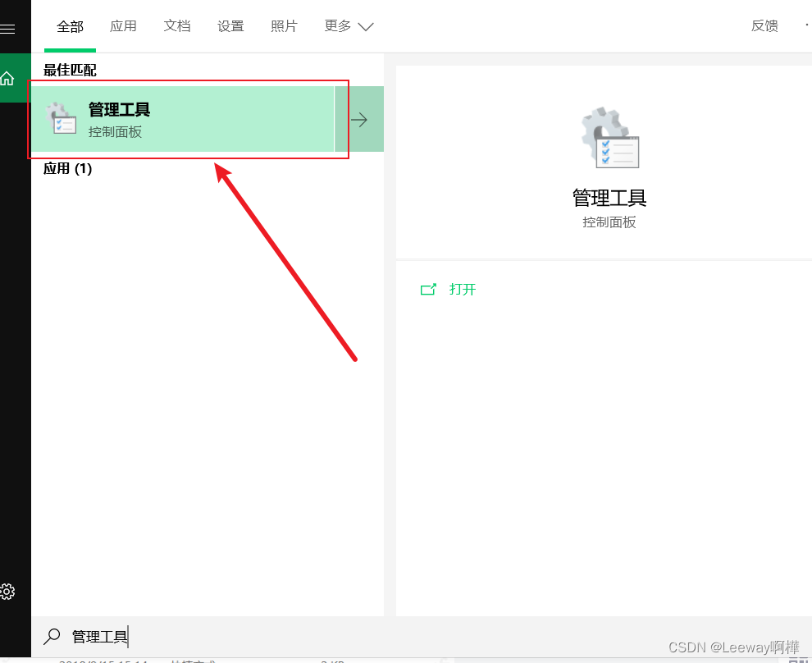Expand the 管理工具 result with the right arrow
Screen dimensions: 812x663
click(358, 119)
